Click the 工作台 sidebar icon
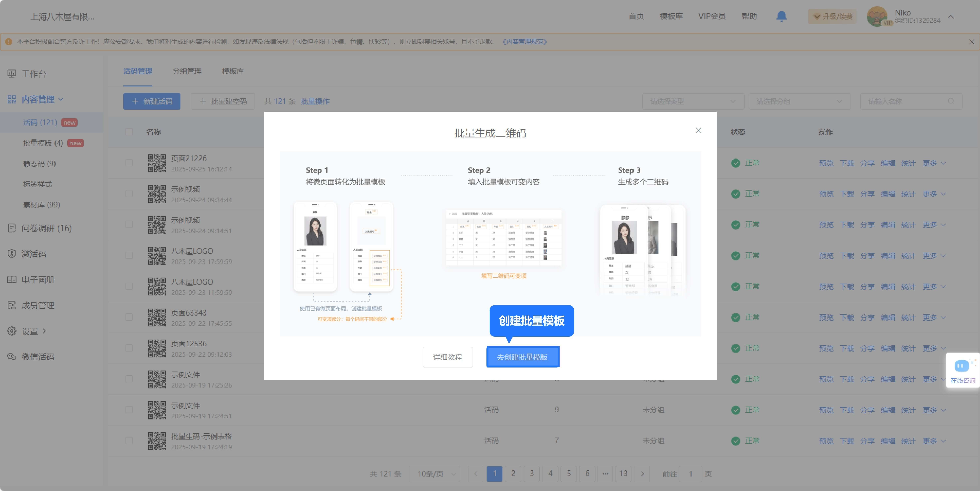980x491 pixels. click(12, 74)
